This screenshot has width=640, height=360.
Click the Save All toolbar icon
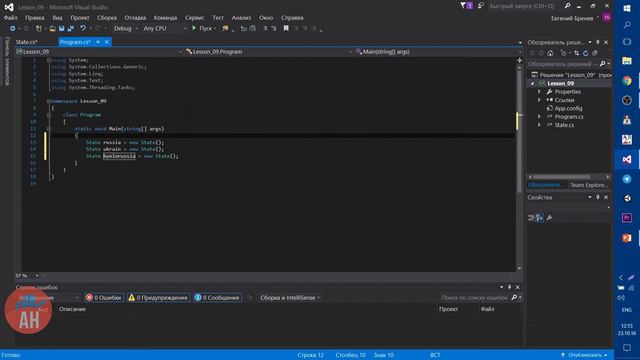pyautogui.click(x=71, y=29)
